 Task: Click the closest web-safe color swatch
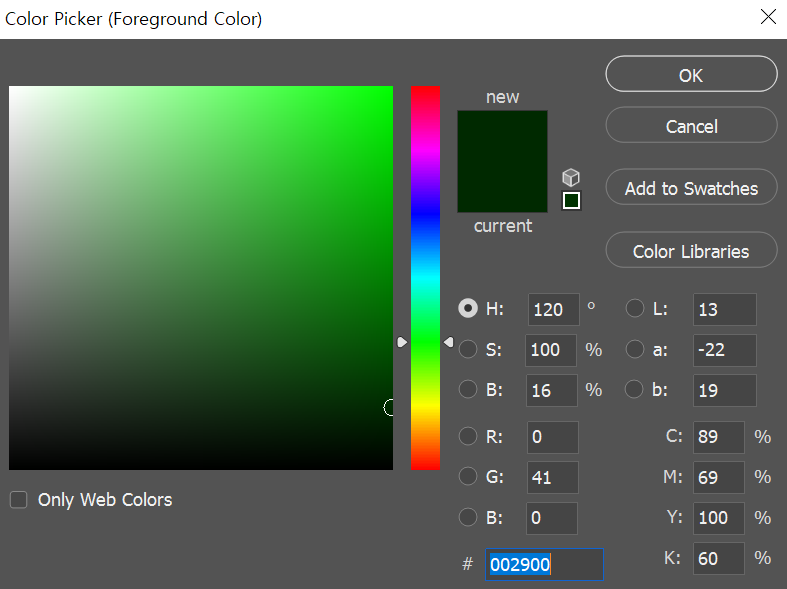tap(571, 201)
